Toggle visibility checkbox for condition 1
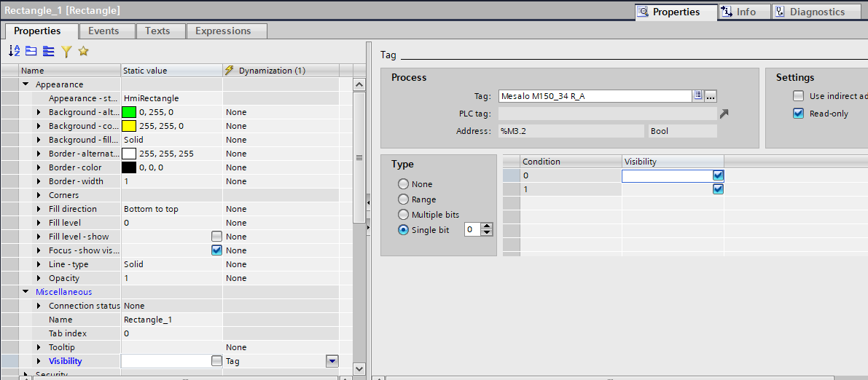868x380 pixels. pyautogui.click(x=718, y=189)
